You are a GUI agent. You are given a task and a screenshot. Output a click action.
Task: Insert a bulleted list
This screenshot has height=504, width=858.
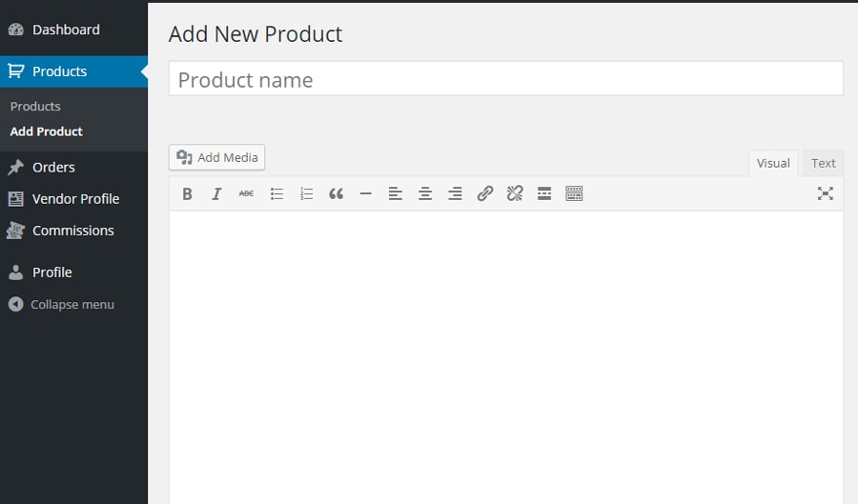(x=276, y=193)
